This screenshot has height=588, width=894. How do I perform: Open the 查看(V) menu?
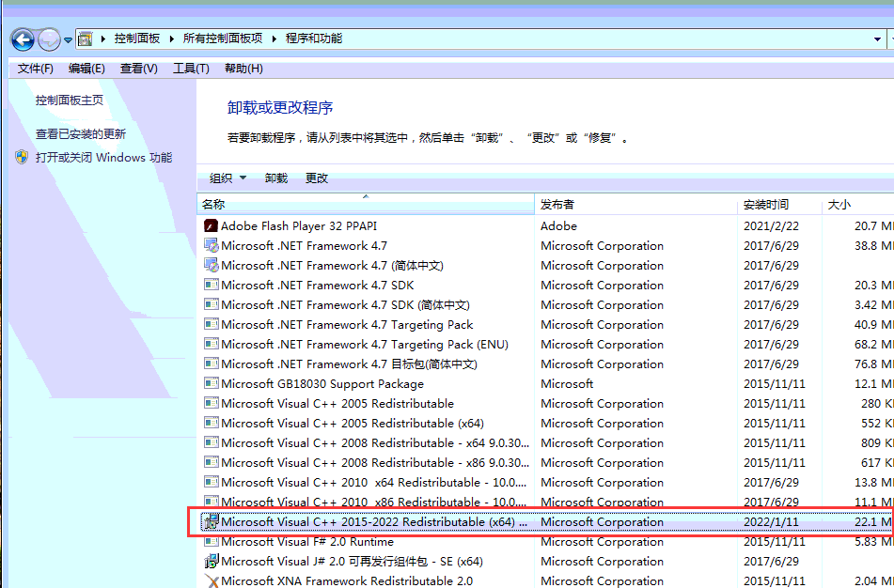click(x=138, y=69)
